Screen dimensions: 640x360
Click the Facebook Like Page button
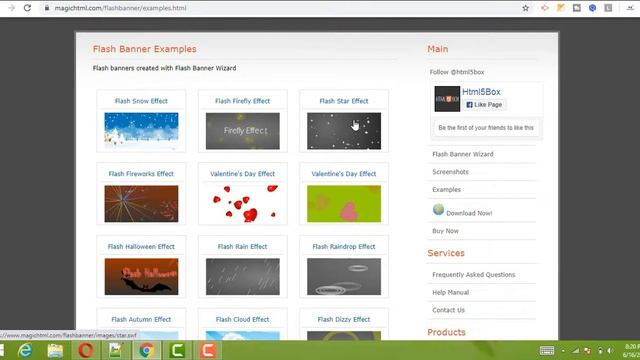[484, 105]
